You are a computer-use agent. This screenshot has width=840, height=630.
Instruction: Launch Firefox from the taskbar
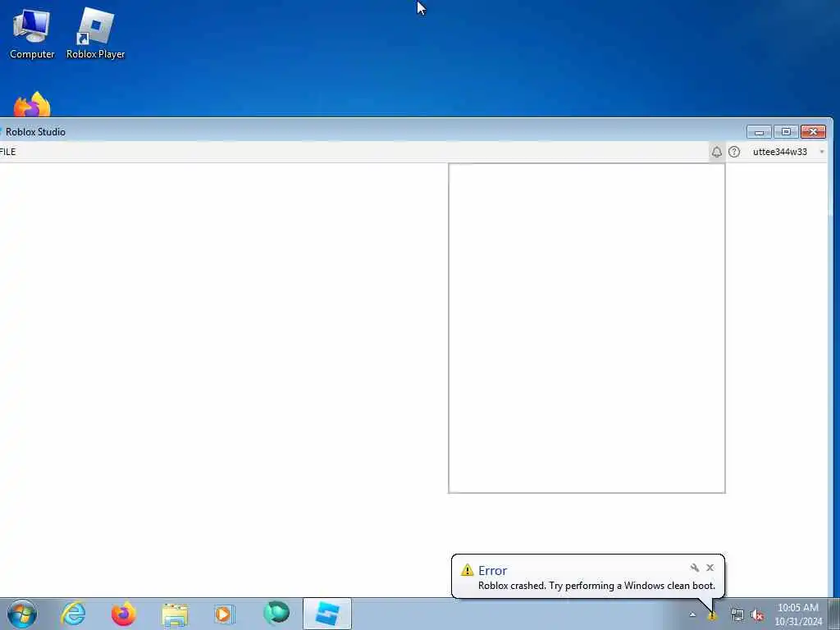click(124, 614)
